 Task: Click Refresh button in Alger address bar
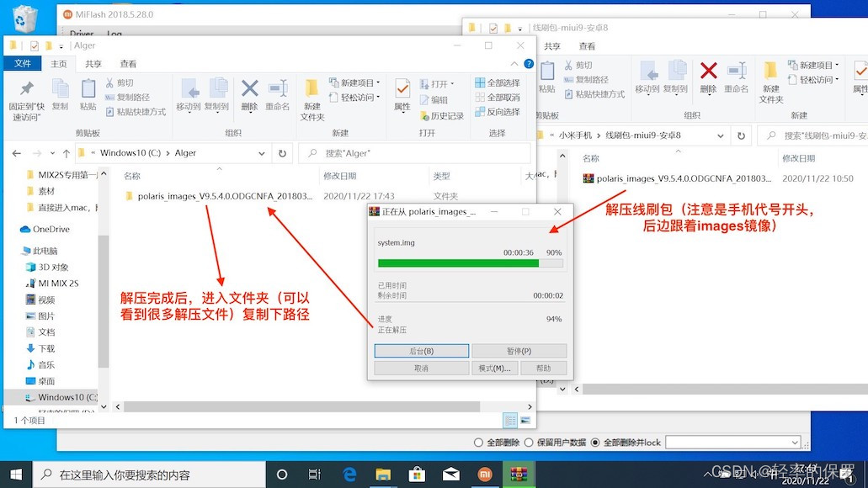pyautogui.click(x=282, y=153)
